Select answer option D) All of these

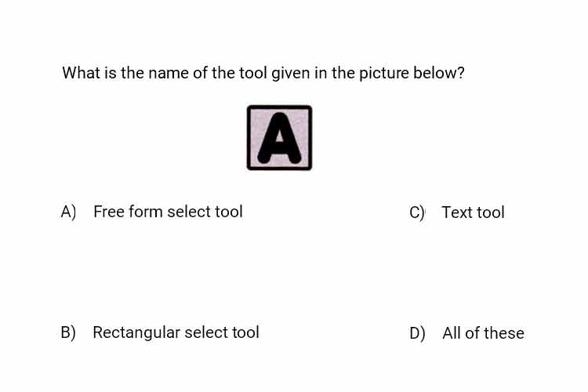pyautogui.click(x=467, y=333)
